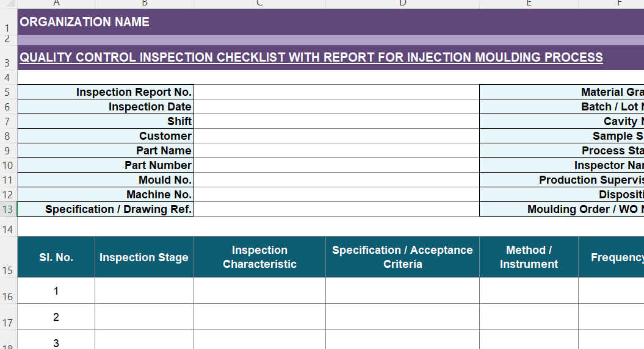
Task: Select the checklist title heading cell
Action: point(311,57)
